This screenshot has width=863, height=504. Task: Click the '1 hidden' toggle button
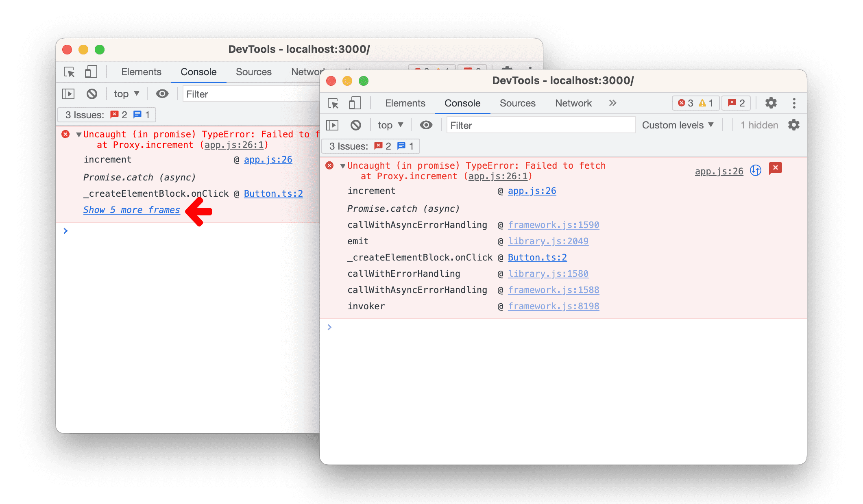point(758,126)
